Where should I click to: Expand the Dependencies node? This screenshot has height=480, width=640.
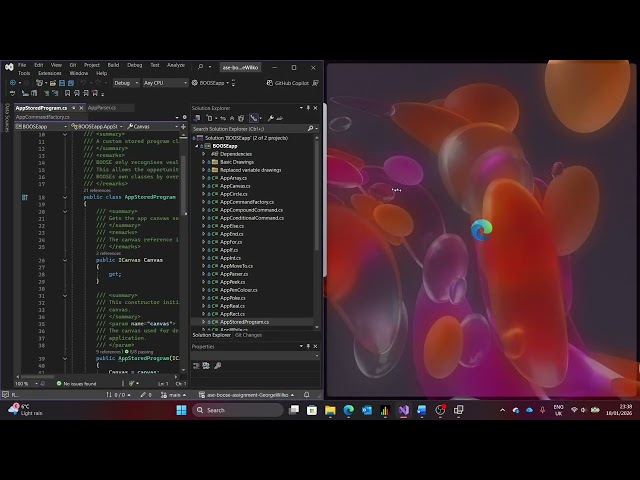[x=204, y=154]
